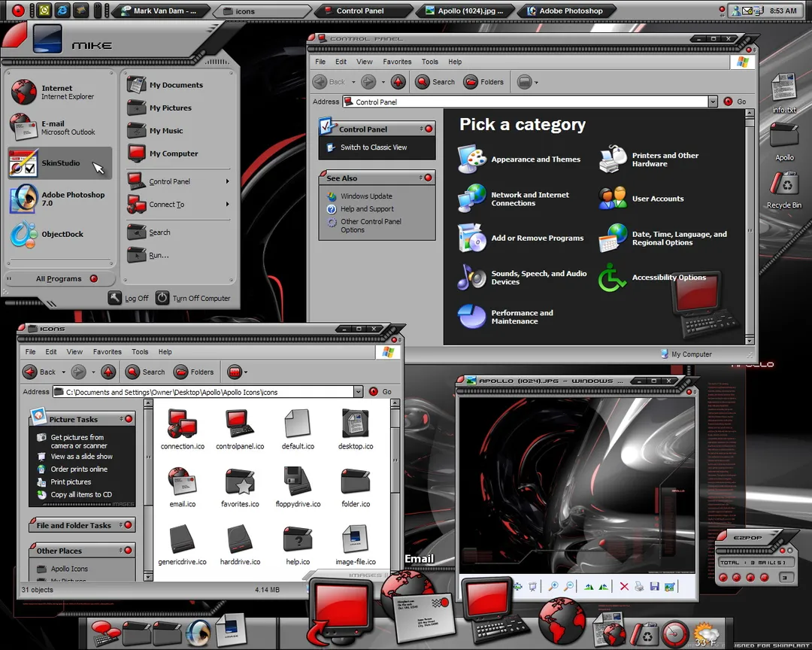The image size is (812, 650).
Task: Open Sounds, Speech, and Audio Devices
Action: point(523,278)
